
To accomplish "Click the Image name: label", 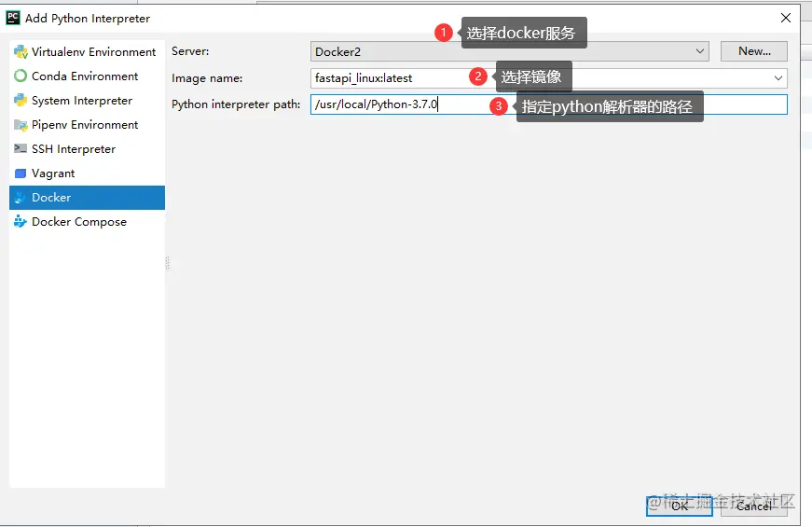I will coord(207,78).
